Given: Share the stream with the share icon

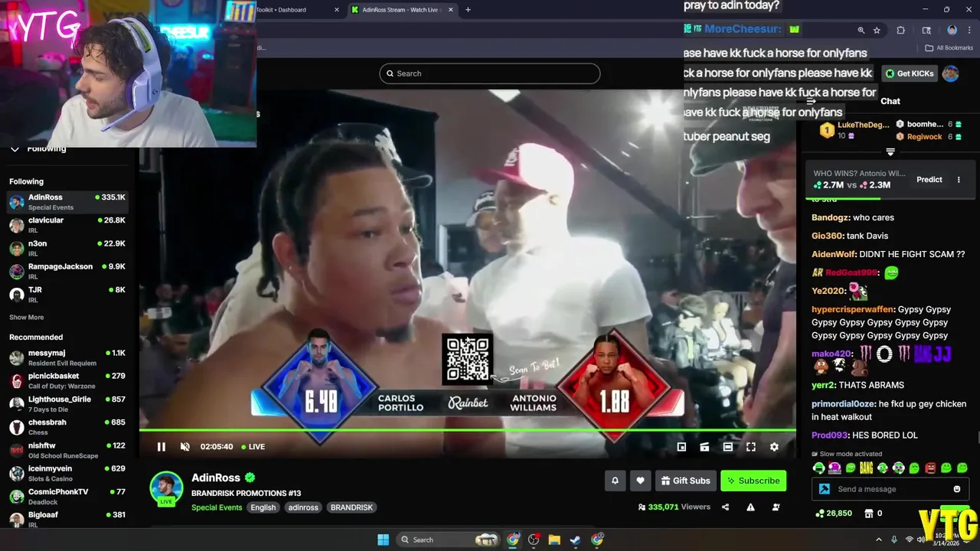Looking at the screenshot, I should coord(725,507).
